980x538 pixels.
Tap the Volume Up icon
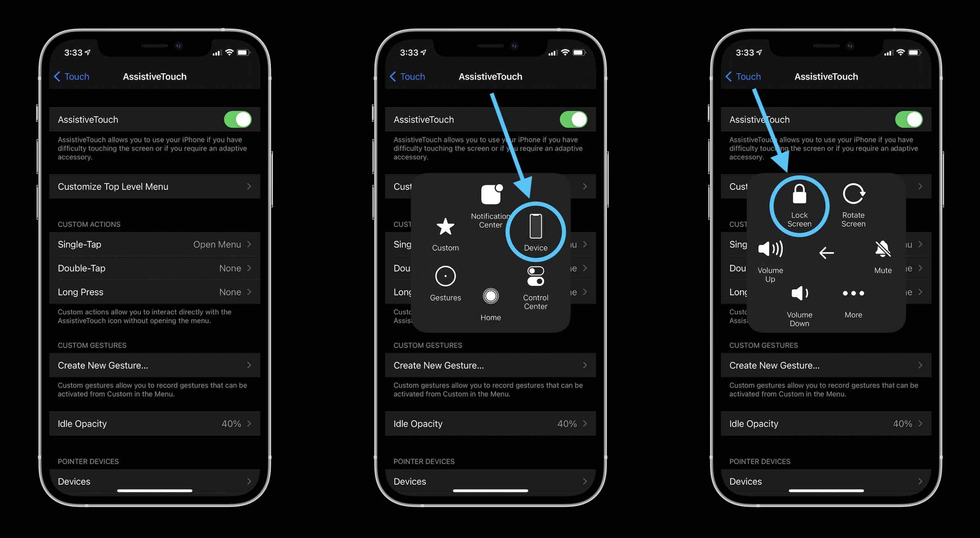coord(770,249)
